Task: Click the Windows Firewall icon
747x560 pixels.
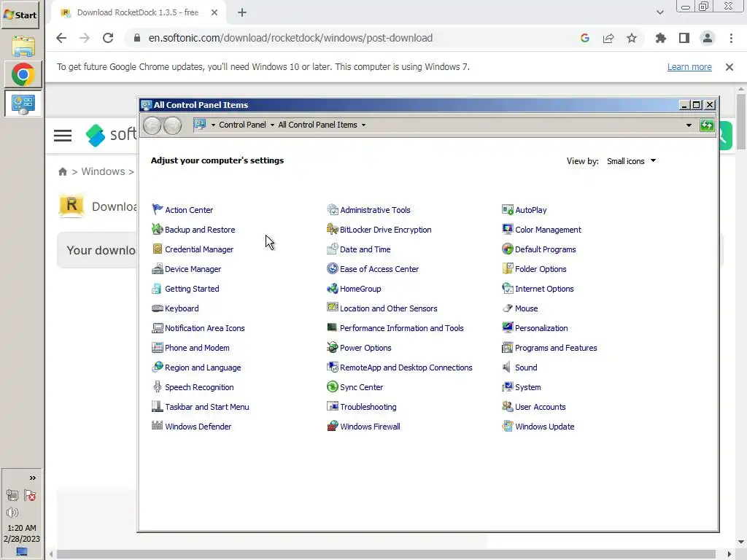Action: pos(332,426)
